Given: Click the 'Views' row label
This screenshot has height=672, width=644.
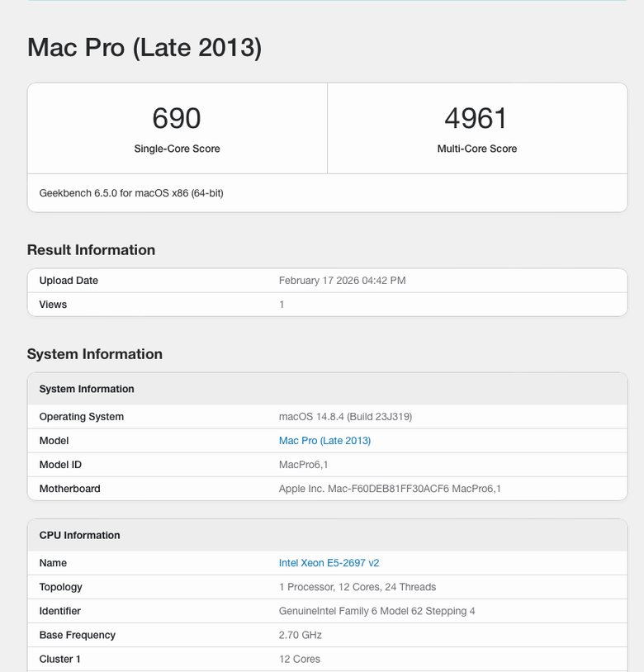Looking at the screenshot, I should 53,305.
